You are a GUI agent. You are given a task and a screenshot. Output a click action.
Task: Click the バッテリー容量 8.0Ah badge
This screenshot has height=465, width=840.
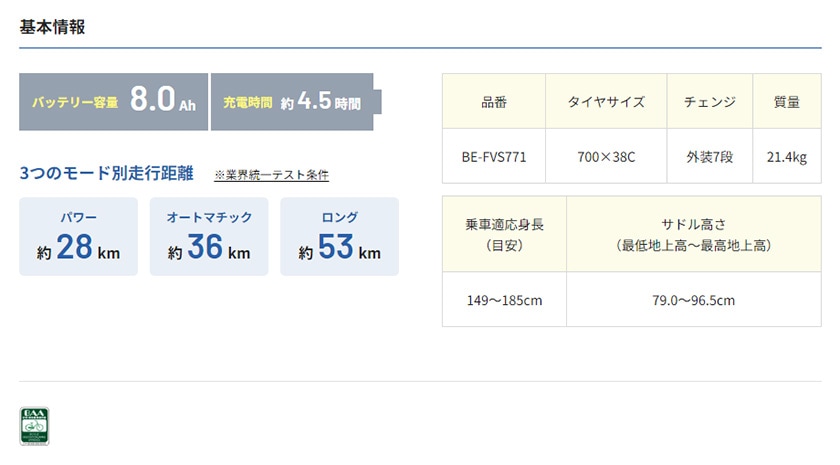click(114, 102)
